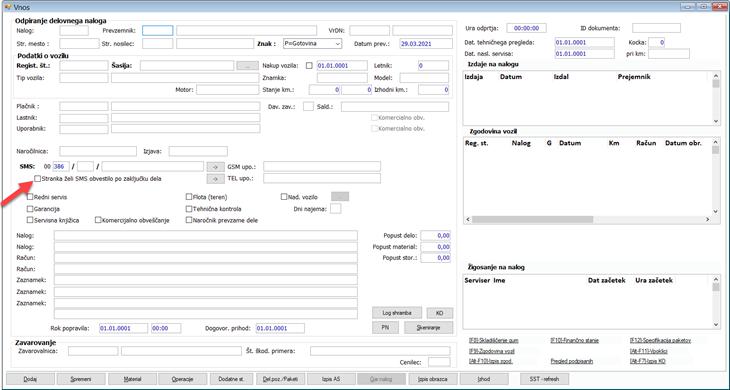Click the Izpis AS button
This screenshot has height=390, width=730.
[331, 379]
